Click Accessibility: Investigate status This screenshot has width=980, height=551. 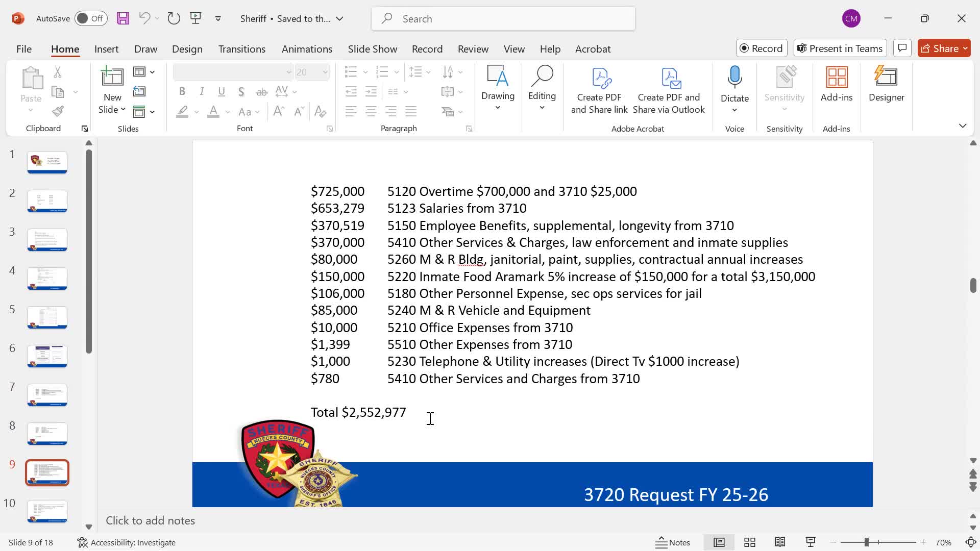tap(127, 542)
